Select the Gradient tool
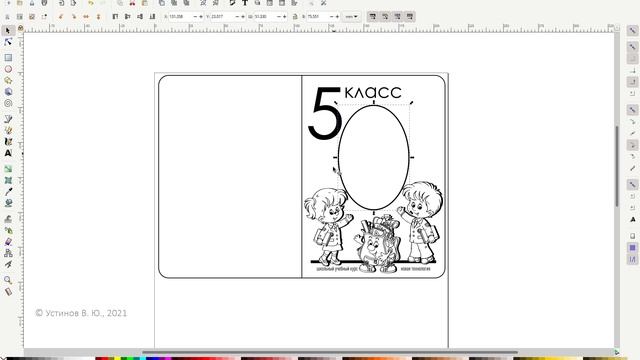This screenshot has height=360, width=640. pos(8,169)
